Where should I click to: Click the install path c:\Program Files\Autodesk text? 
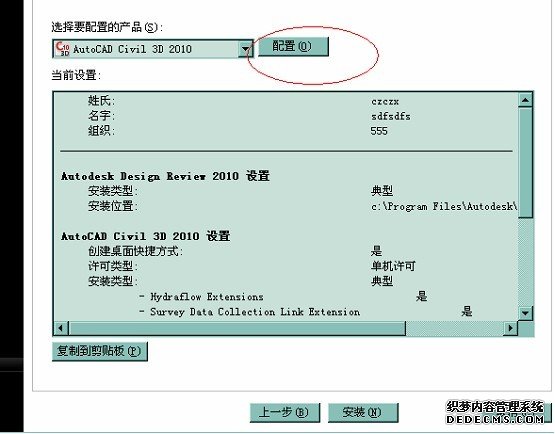point(444,206)
